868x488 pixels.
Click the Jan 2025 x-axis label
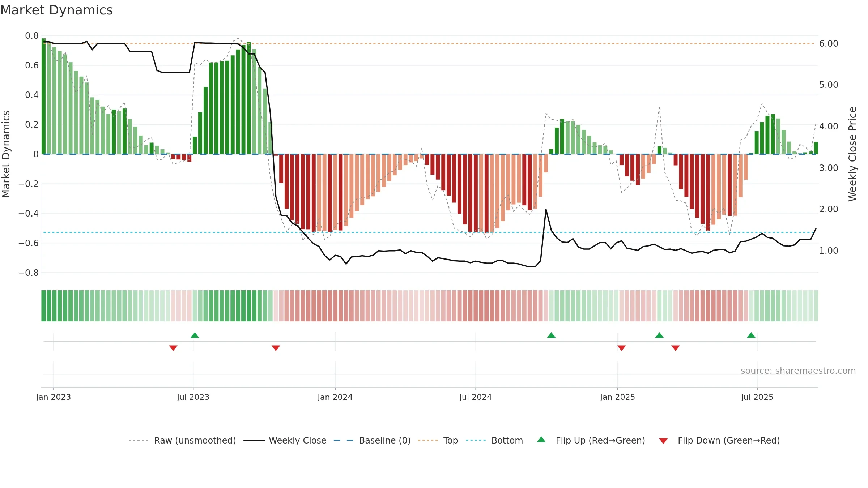point(618,397)
